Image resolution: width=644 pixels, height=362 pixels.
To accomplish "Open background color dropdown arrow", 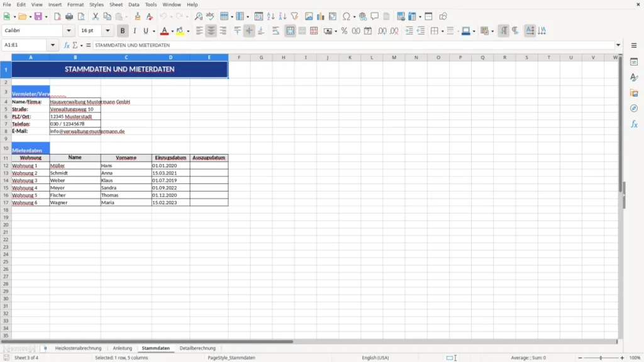I will (188, 31).
